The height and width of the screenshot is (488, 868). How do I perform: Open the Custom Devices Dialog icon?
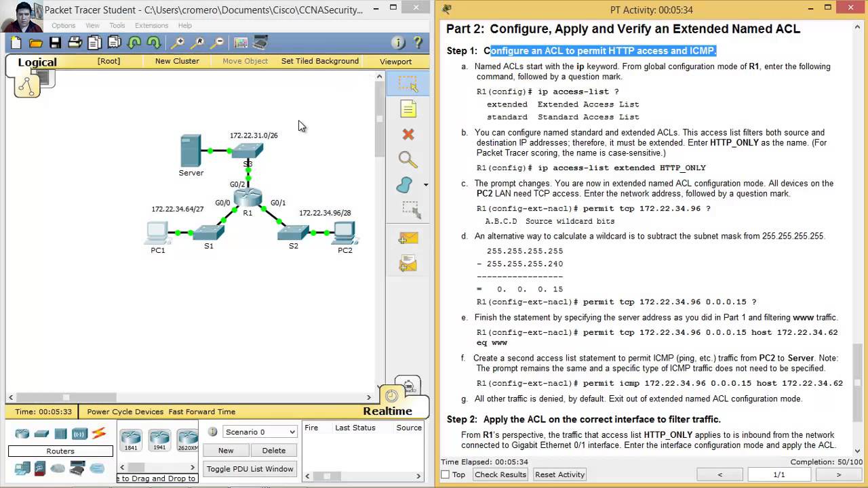click(x=260, y=43)
